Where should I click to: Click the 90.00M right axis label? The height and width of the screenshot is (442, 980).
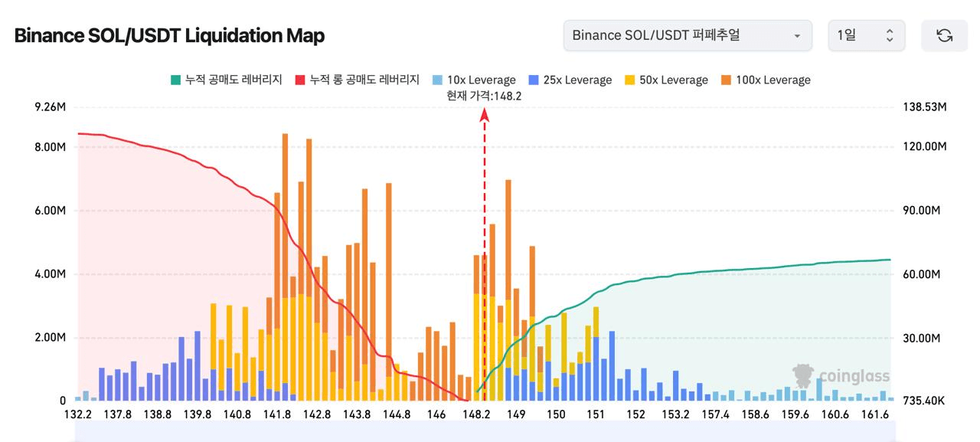(x=922, y=211)
